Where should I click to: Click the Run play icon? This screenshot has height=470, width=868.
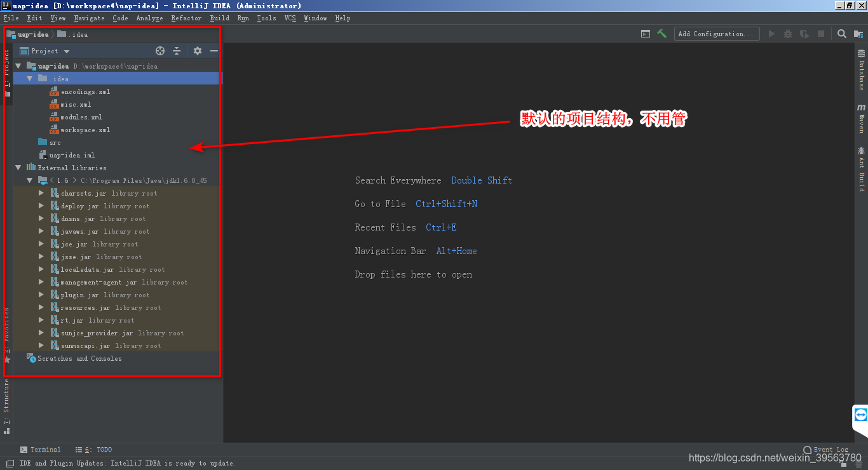(771, 34)
